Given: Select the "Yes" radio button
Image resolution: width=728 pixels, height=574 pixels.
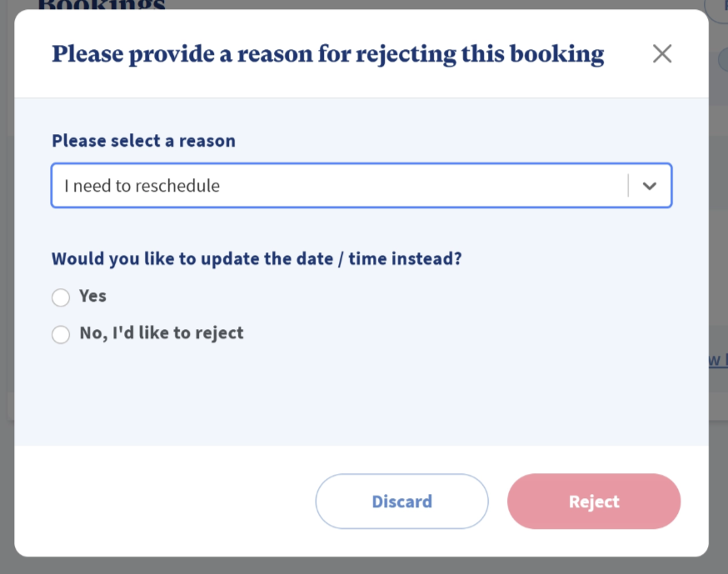Looking at the screenshot, I should point(61,297).
